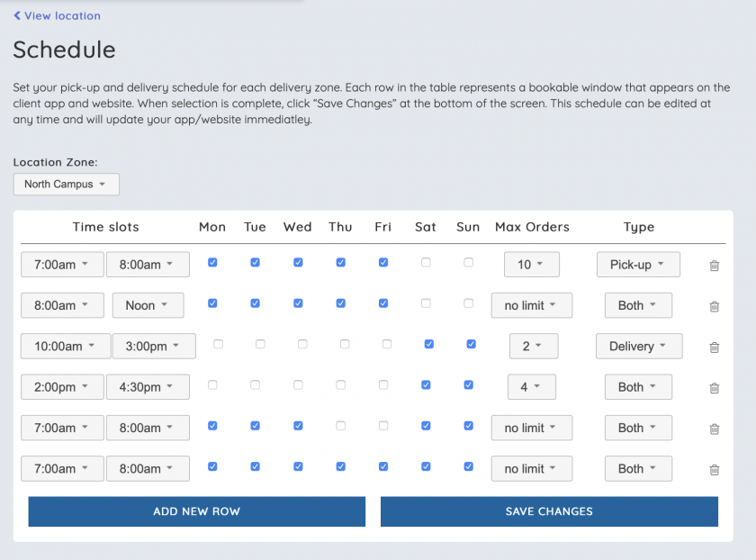Uncheck Sunday in the last row
This screenshot has height=560, width=756.
(468, 465)
